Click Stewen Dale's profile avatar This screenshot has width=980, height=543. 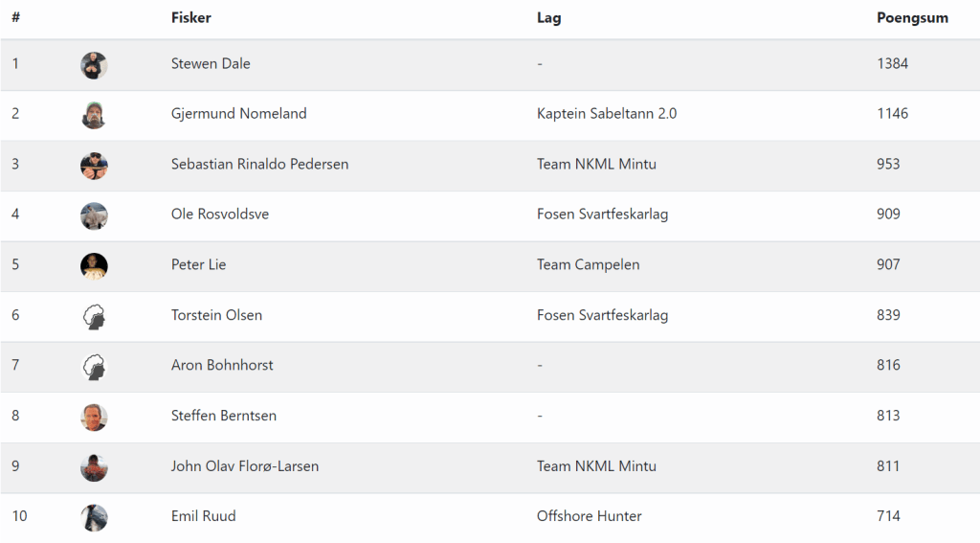[94, 64]
